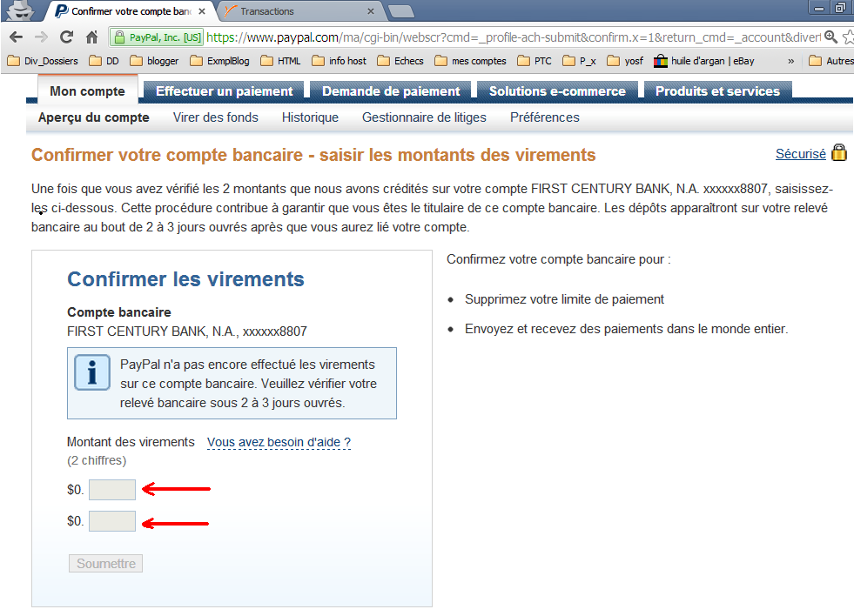The height and width of the screenshot is (616, 854).
Task: Click the Sécurisé padlock icon
Action: point(839,153)
